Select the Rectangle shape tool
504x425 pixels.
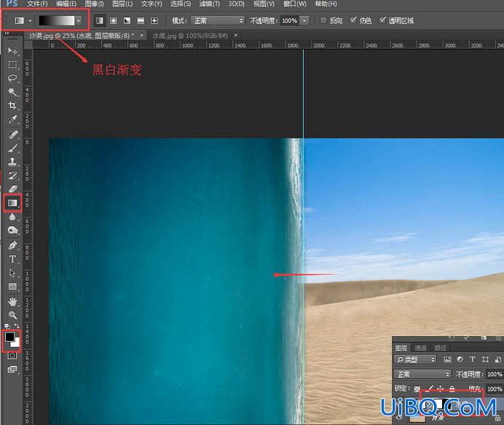tap(12, 286)
